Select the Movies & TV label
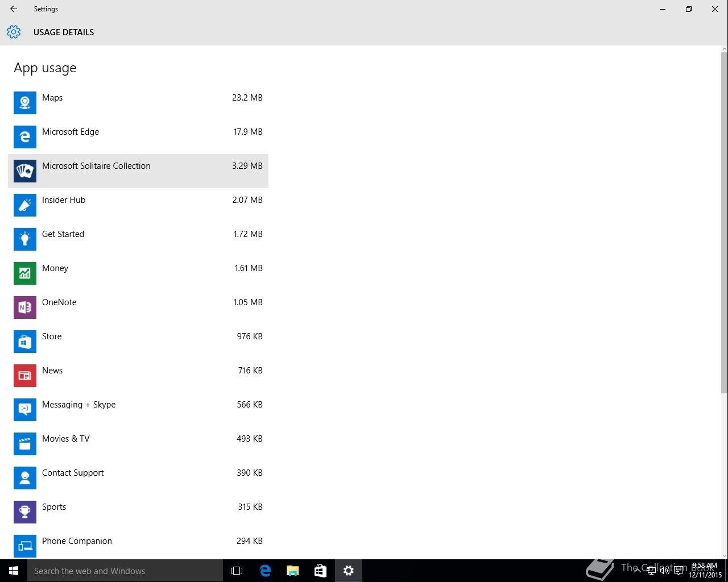This screenshot has width=728, height=582. pos(66,439)
